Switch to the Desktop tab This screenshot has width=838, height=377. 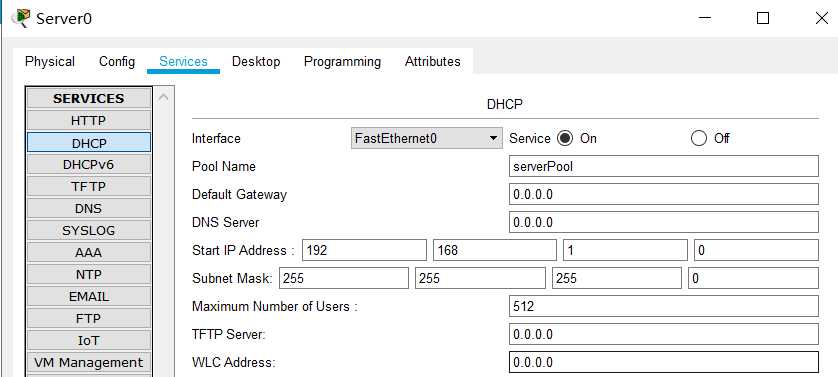(255, 61)
